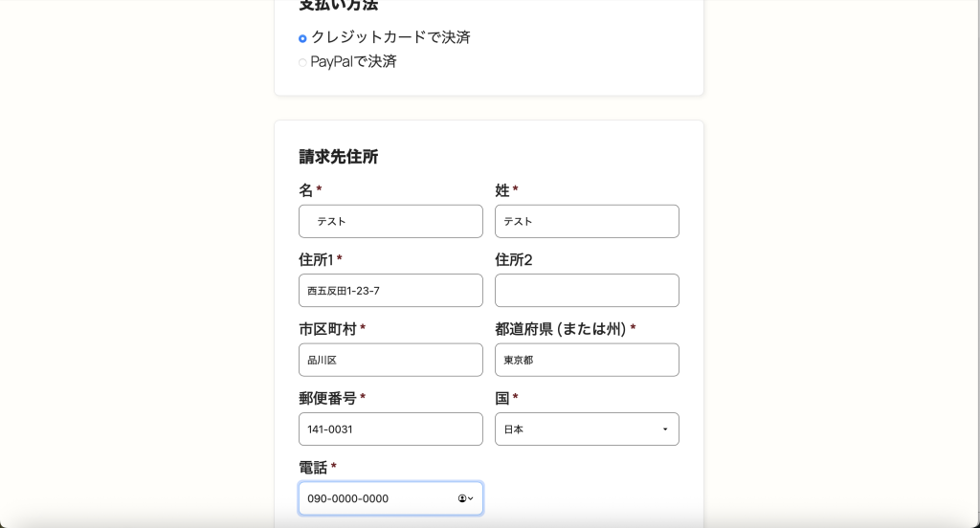The height and width of the screenshot is (528, 980).
Task: Focus the 住所1 field with 西五反田1-23-7
Action: [x=390, y=291]
